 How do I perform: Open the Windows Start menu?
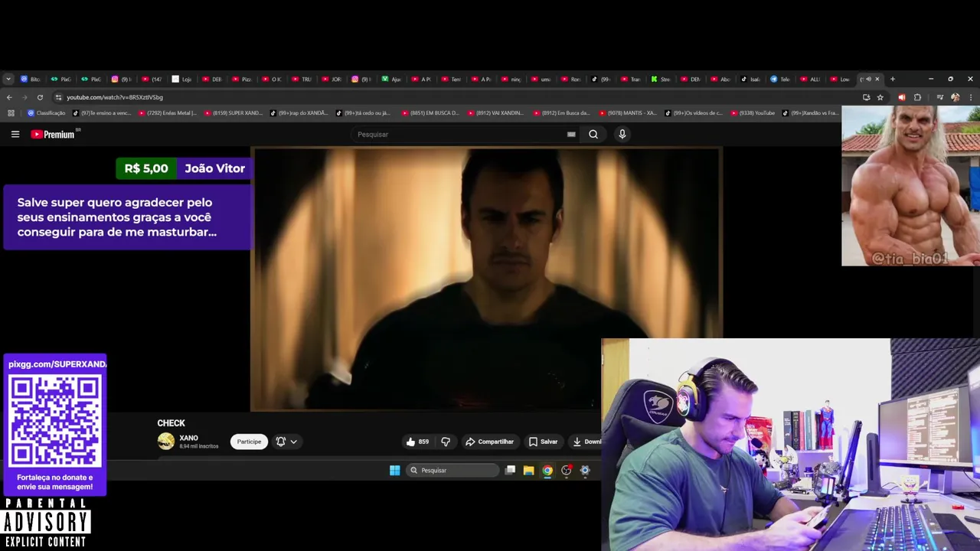coord(394,471)
